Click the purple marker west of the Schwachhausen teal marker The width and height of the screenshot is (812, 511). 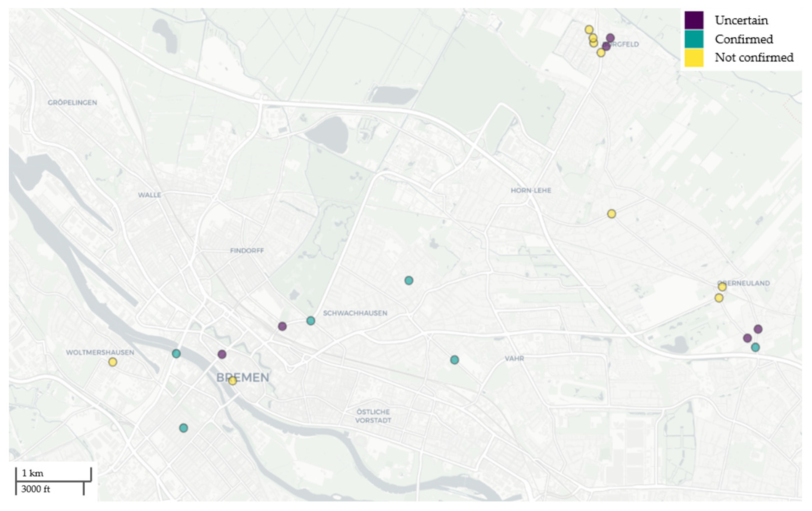(x=282, y=326)
